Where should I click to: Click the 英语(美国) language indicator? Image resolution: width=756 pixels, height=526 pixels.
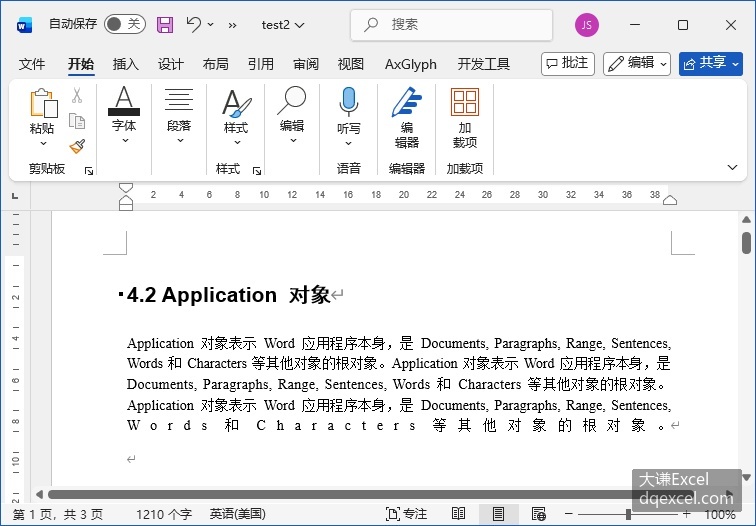[x=238, y=514]
